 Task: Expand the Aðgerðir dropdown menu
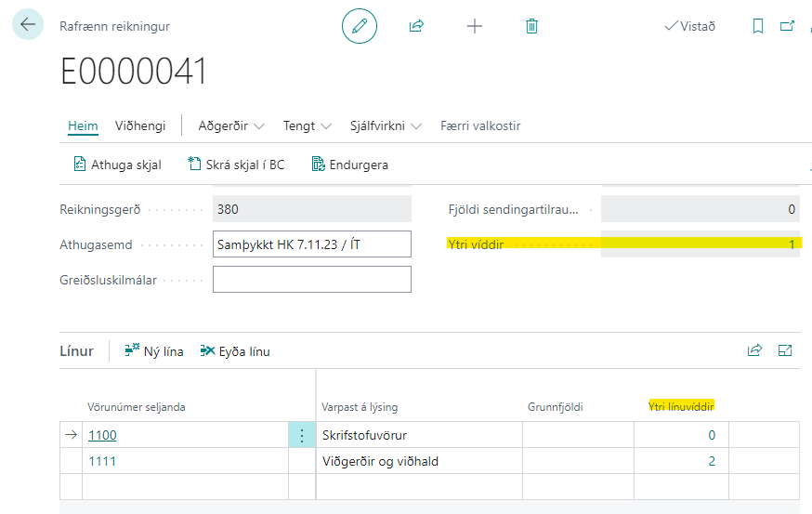pos(231,125)
